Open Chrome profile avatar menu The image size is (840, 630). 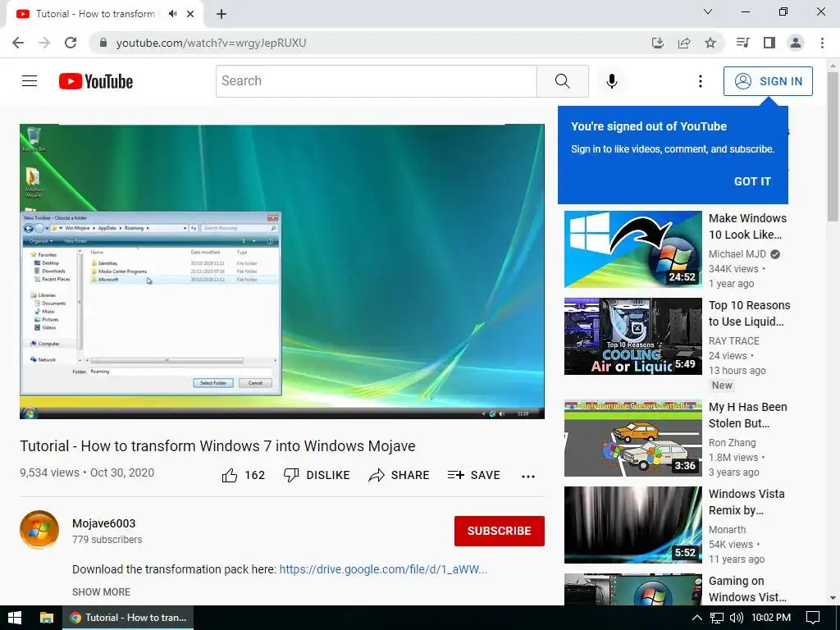pos(796,43)
